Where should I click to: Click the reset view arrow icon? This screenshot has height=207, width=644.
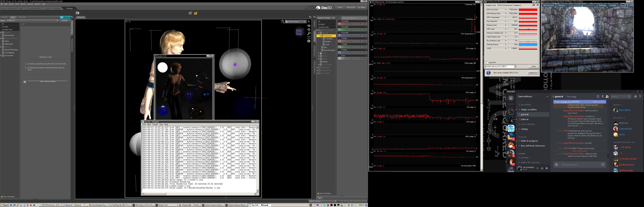click(309, 41)
